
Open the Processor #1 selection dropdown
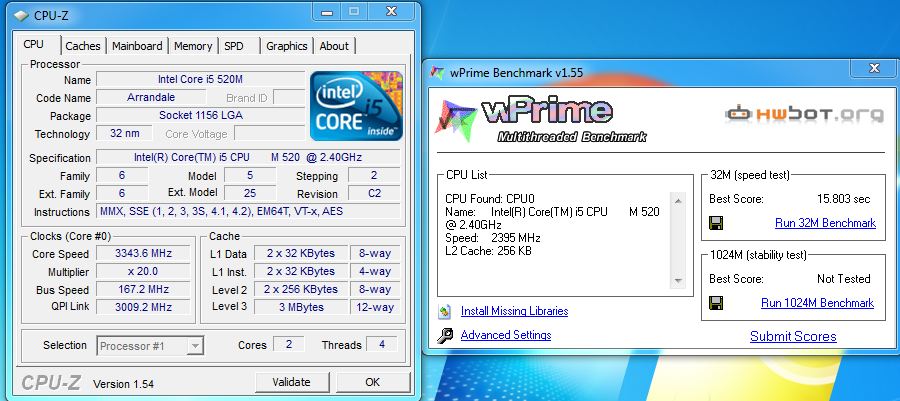click(150, 346)
